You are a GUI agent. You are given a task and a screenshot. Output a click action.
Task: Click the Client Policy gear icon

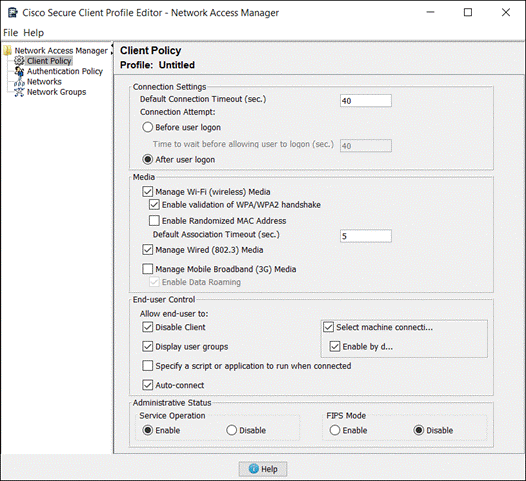(x=19, y=61)
